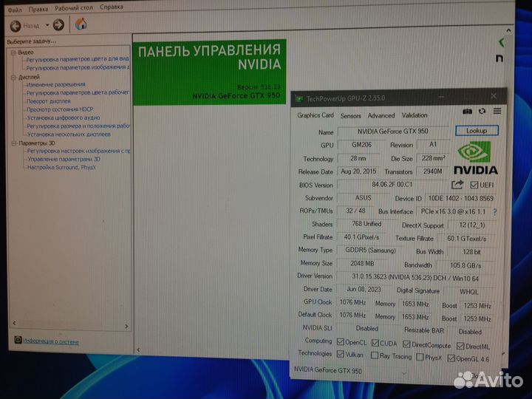Select Установка цифрового аудио item
The image size is (532, 399).
pos(64,117)
